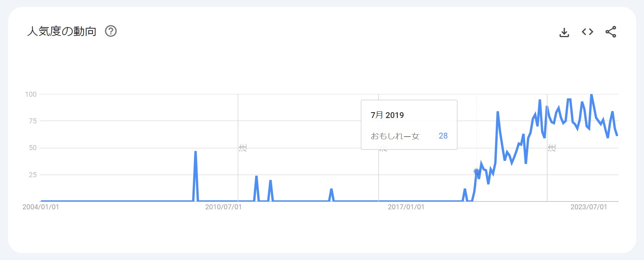Click the 2023/07/01 x-axis date label

589,207
